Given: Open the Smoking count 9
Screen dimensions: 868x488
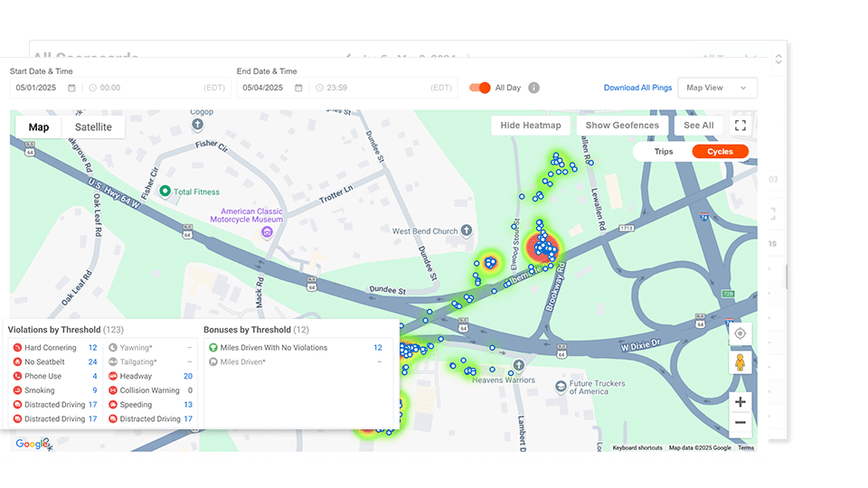Looking at the screenshot, I should tap(95, 390).
